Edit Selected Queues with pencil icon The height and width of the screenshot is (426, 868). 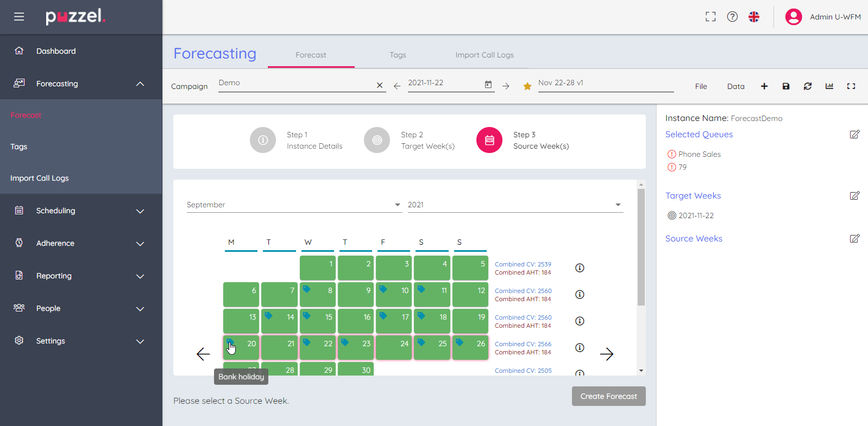854,135
